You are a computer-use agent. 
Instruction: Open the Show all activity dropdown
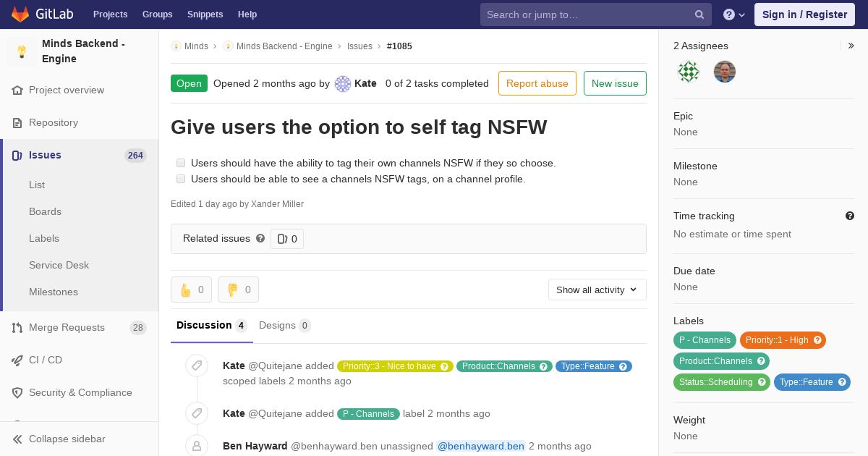pyautogui.click(x=597, y=290)
